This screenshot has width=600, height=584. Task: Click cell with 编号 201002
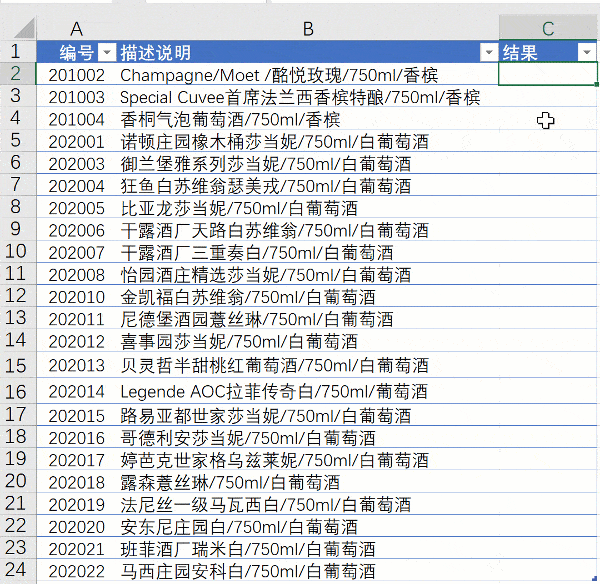point(77,74)
